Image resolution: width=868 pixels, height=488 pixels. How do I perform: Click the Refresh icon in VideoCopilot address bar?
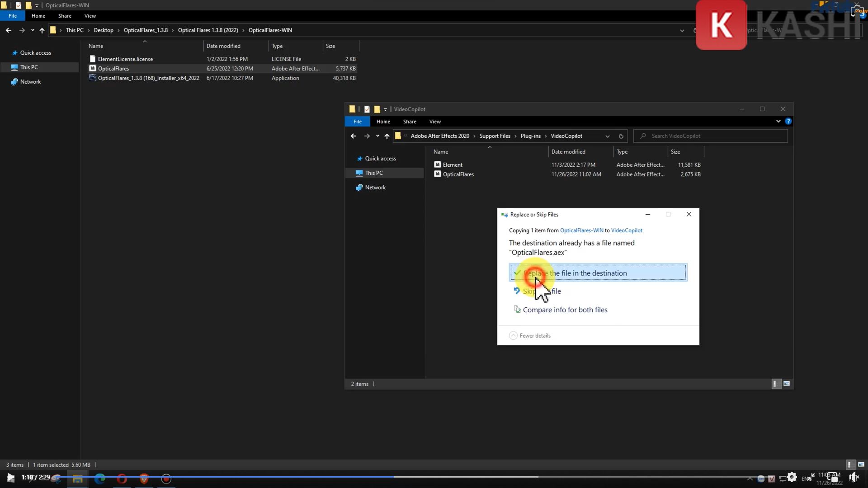(621, 136)
